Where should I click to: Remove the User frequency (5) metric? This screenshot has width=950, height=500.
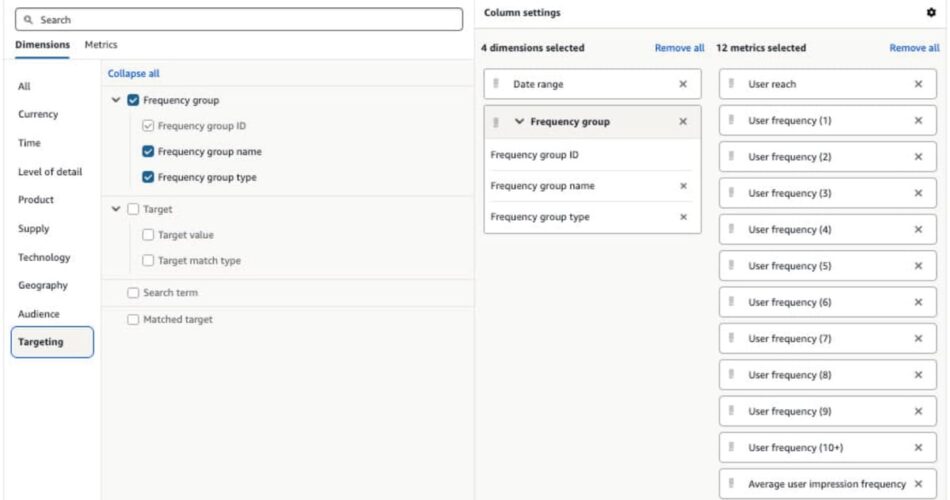pyautogui.click(x=918, y=266)
